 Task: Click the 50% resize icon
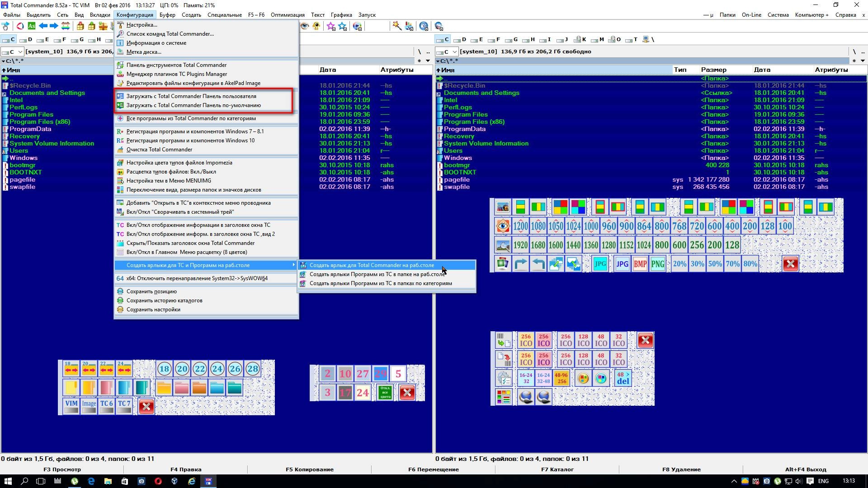(715, 264)
